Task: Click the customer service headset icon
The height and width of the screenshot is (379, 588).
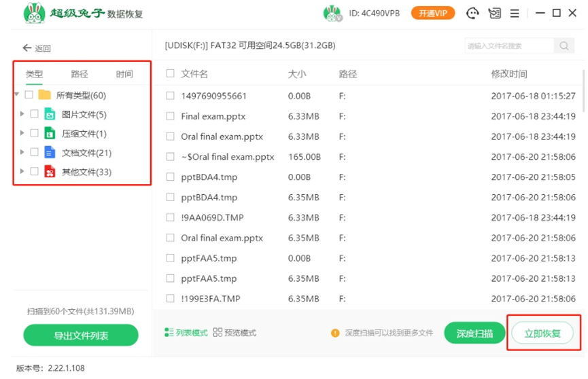Action: tap(472, 13)
